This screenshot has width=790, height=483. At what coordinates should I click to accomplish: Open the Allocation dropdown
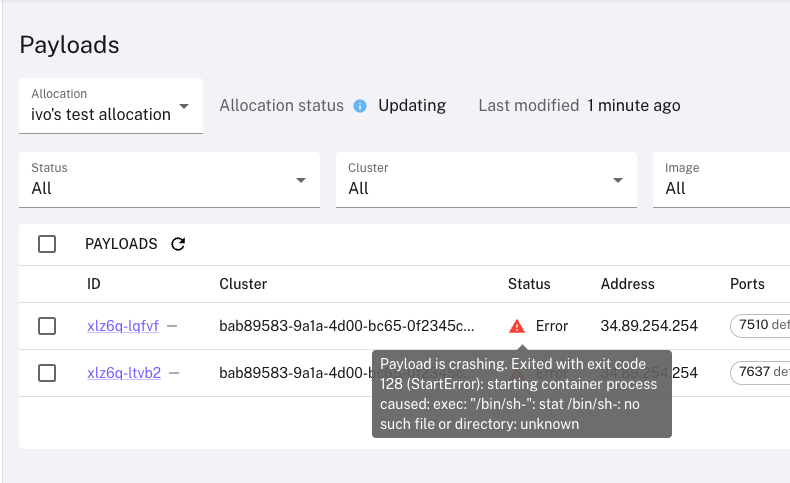click(111, 106)
